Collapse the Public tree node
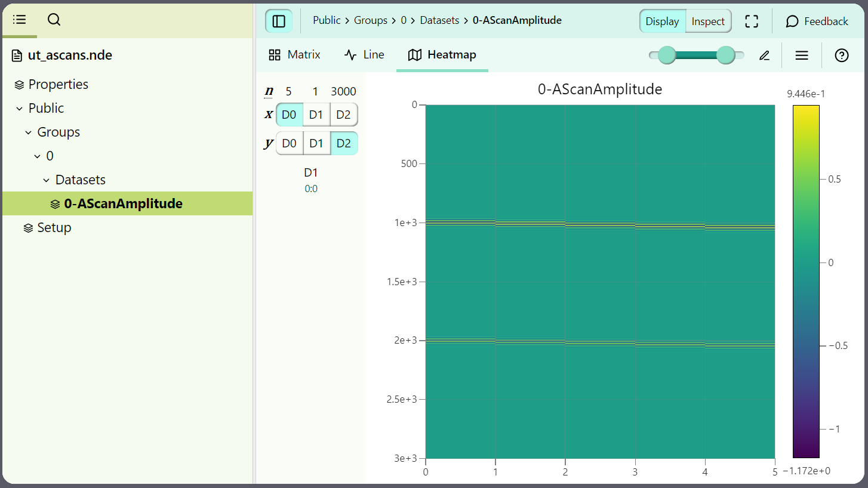The image size is (868, 488). coord(20,109)
